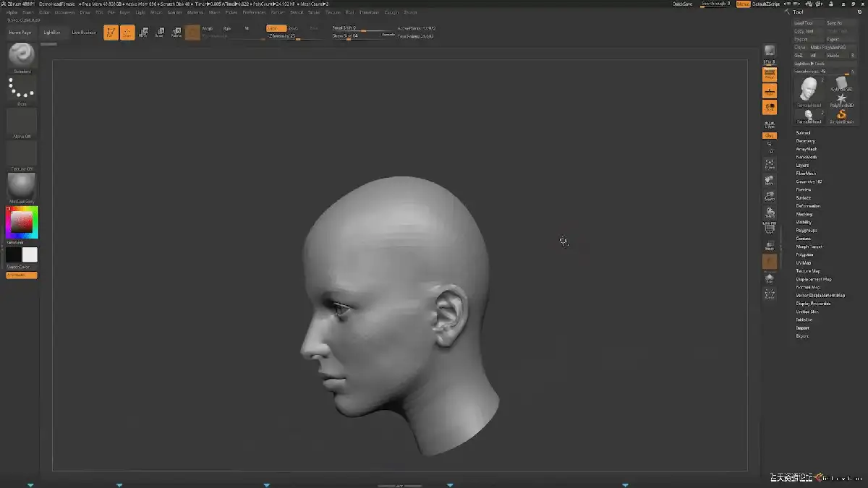Toggle Perspective view in right shelf
Viewport: 868px width, 488px height.
[770, 74]
